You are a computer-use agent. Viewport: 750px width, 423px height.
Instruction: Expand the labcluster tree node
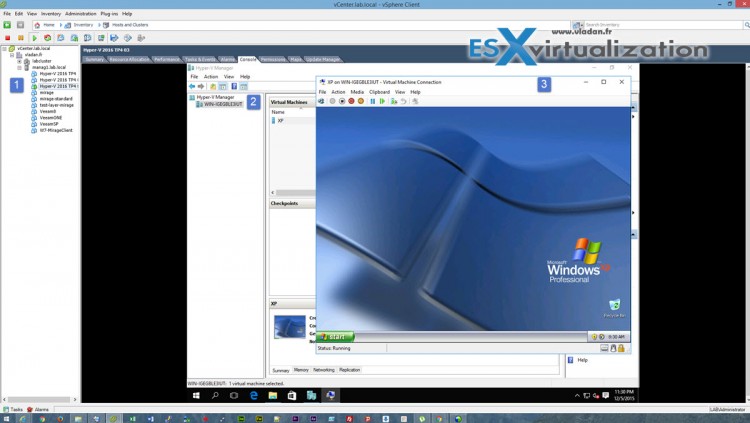click(20, 61)
